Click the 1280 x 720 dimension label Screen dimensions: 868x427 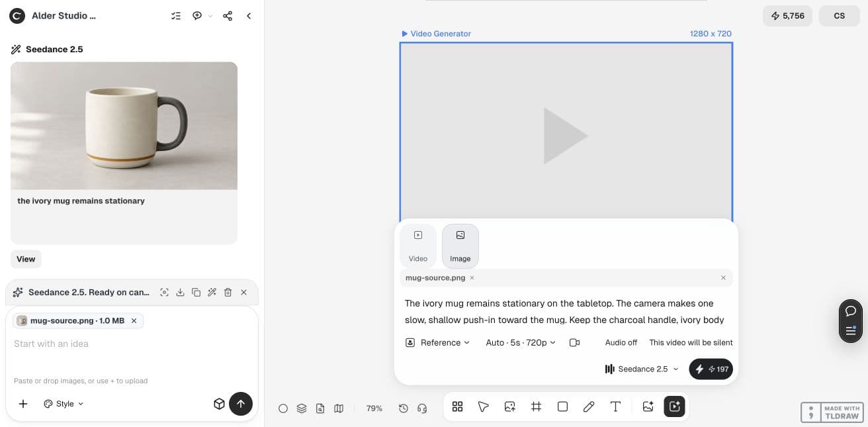[x=711, y=34]
